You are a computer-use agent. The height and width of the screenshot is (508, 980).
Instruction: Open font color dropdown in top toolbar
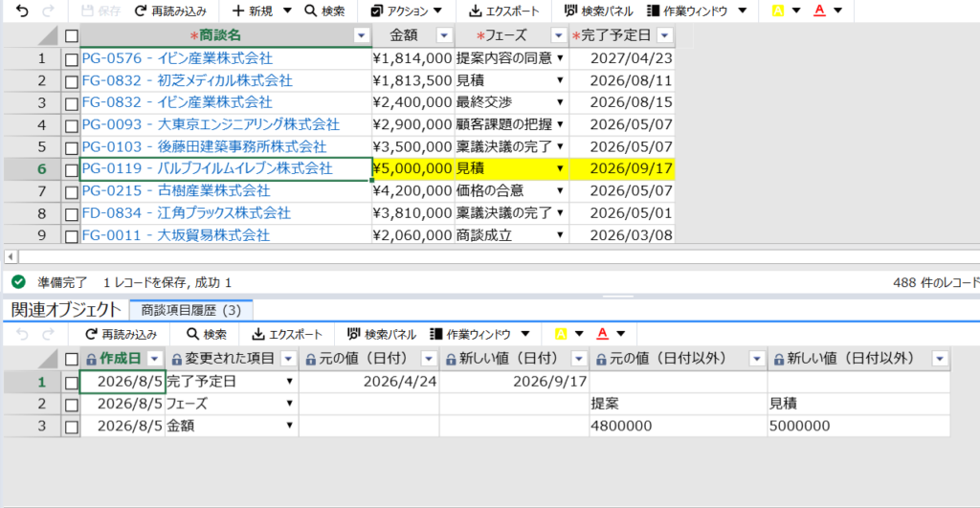tap(838, 11)
